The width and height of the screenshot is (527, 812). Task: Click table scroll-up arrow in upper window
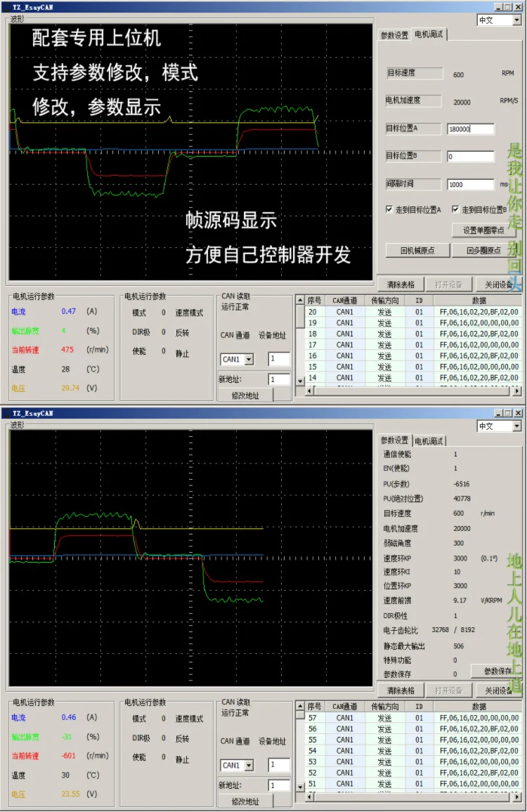click(x=300, y=300)
